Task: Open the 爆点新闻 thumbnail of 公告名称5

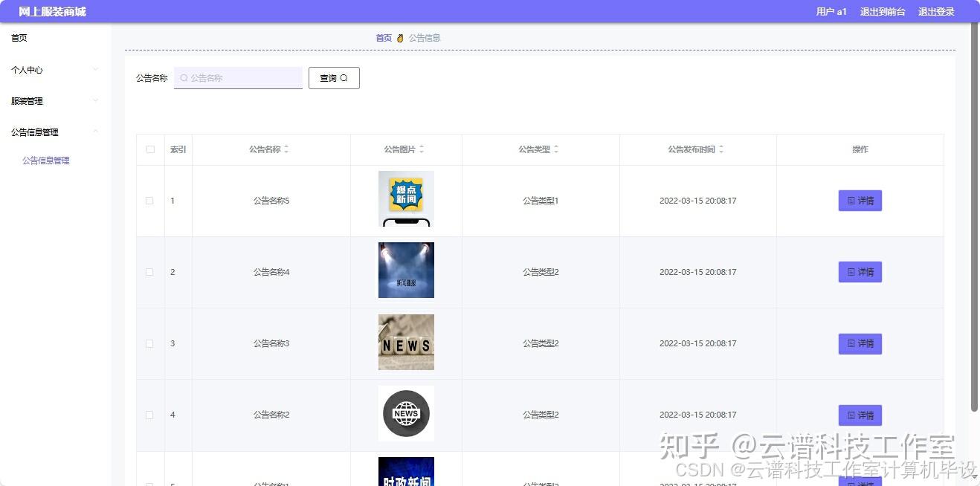Action: 406,199
